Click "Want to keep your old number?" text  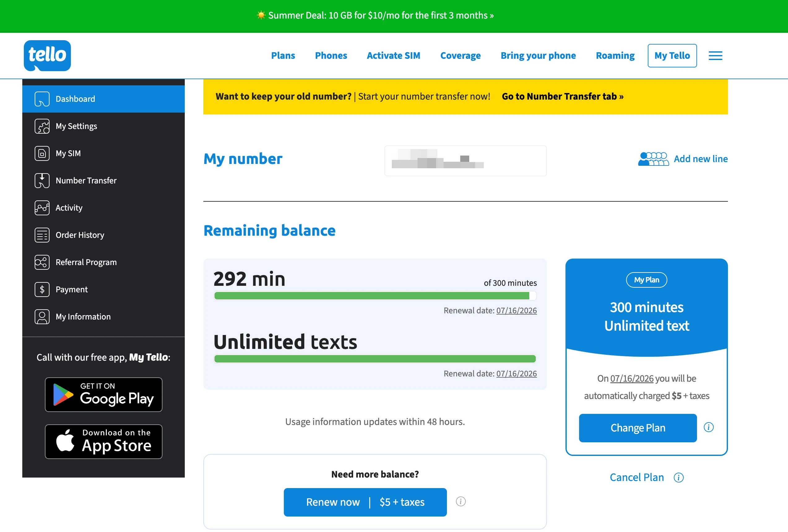pyautogui.click(x=284, y=96)
